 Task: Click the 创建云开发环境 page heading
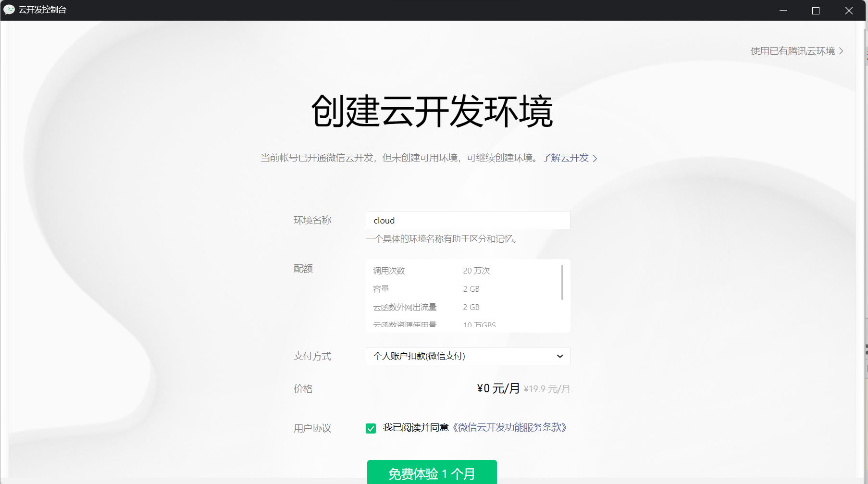tap(432, 111)
